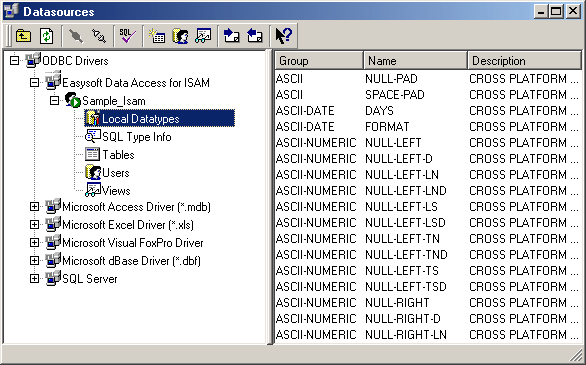The height and width of the screenshot is (365, 586).
Task: Collapse the ODBC Drivers root node
Action: tap(14, 61)
